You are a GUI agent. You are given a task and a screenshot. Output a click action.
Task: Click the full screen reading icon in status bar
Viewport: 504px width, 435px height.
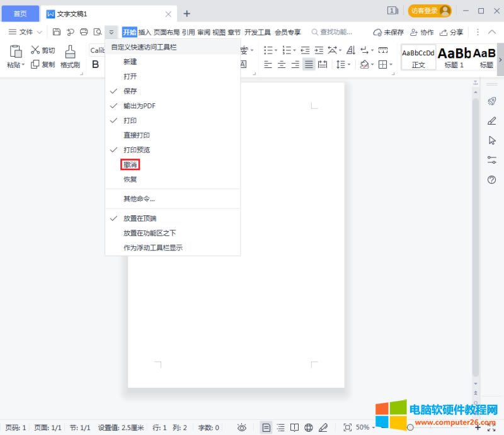(295, 427)
